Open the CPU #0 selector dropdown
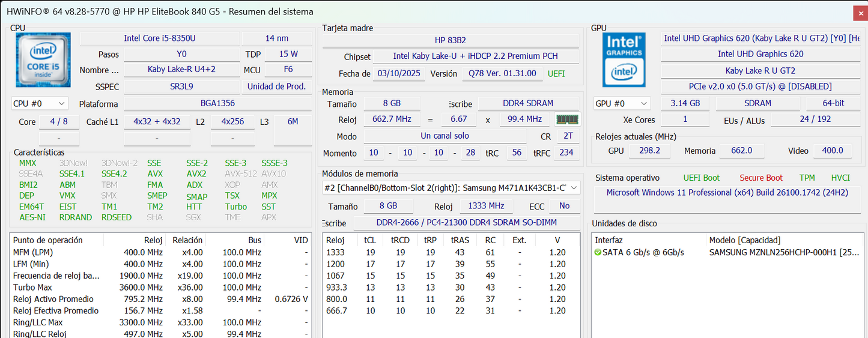 coord(40,103)
